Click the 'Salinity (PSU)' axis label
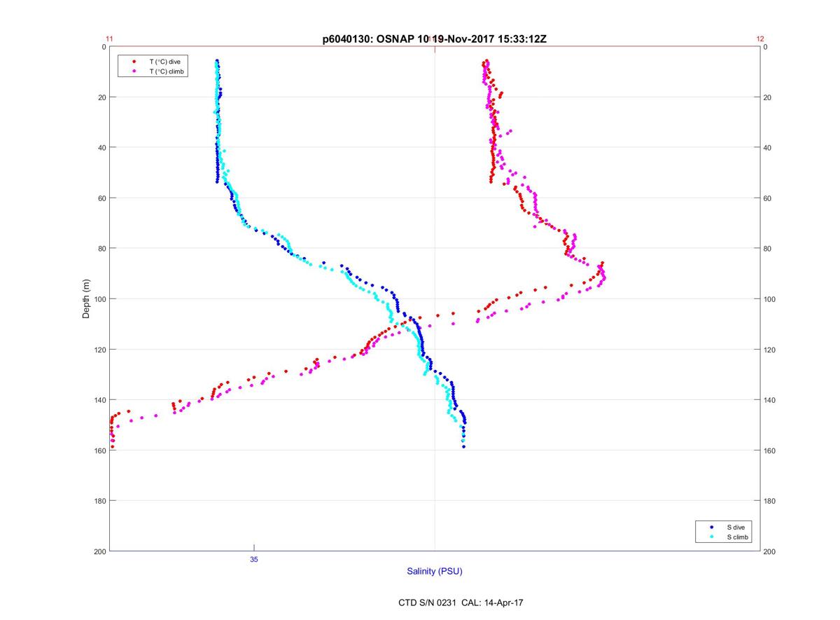This screenshot has width=840, height=620. tap(435, 572)
